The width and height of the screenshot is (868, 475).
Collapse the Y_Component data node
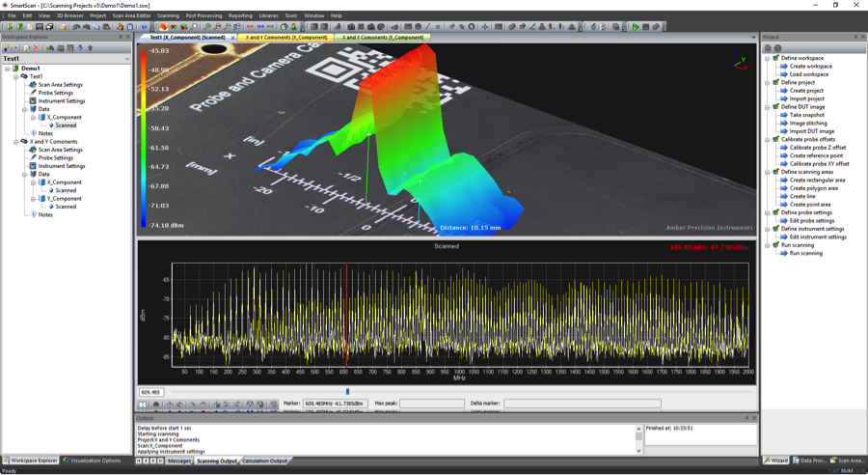(x=33, y=199)
